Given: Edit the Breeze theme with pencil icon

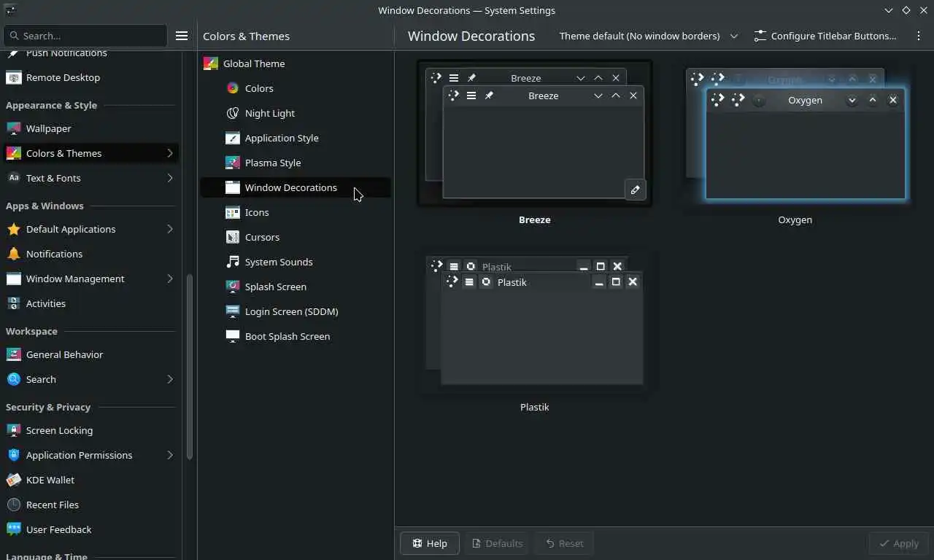Looking at the screenshot, I should pos(635,190).
